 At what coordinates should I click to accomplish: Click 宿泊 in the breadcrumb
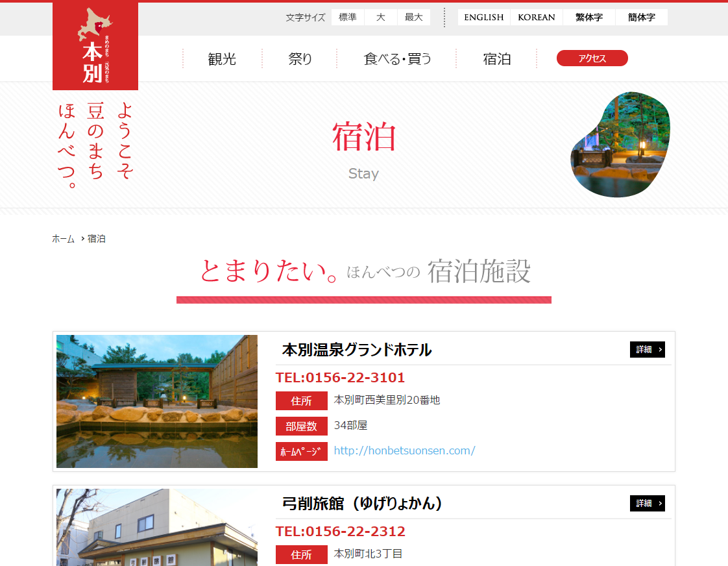(97, 239)
